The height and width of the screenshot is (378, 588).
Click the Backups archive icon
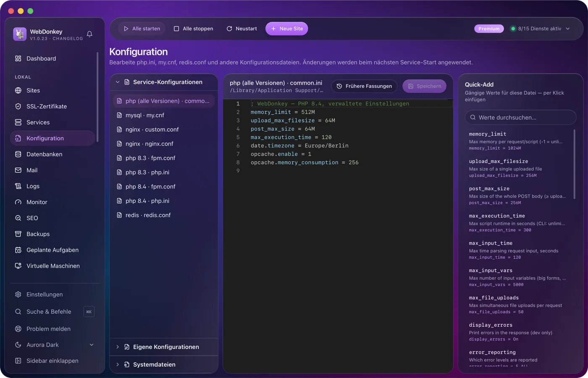[18, 234]
